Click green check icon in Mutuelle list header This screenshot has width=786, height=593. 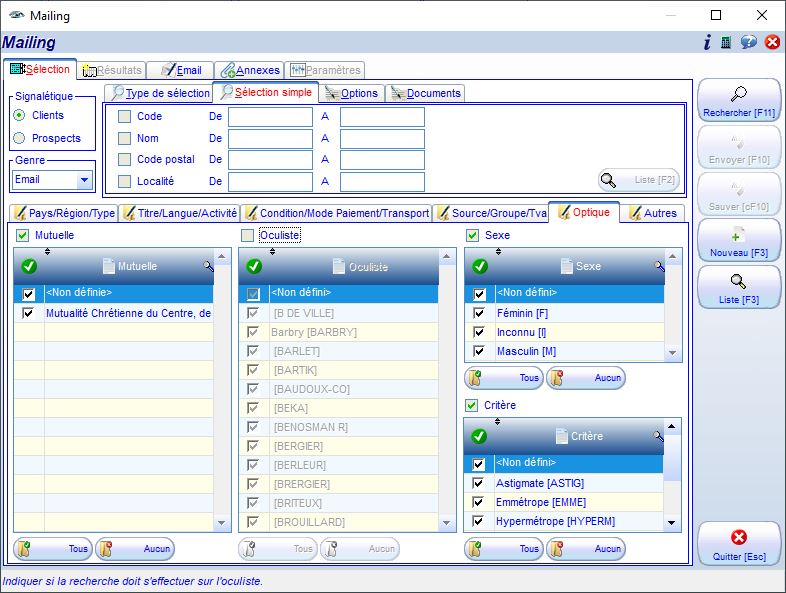point(29,266)
